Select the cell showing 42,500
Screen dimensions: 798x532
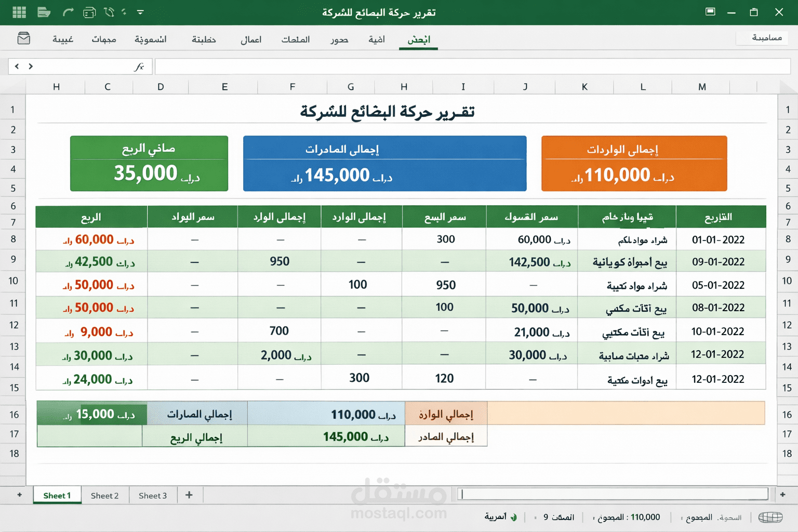[x=91, y=262]
